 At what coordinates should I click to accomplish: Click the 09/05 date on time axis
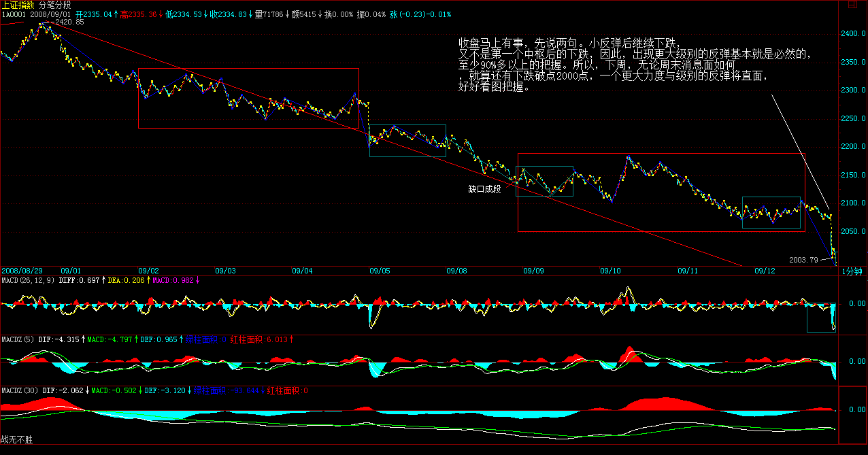[380, 271]
